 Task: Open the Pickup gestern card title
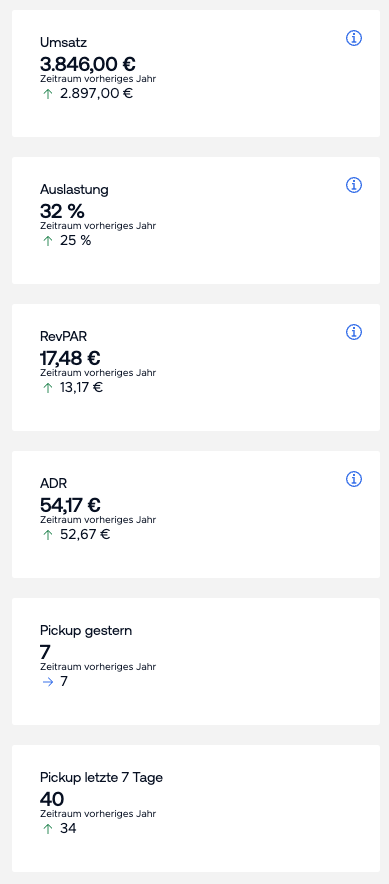click(x=86, y=630)
